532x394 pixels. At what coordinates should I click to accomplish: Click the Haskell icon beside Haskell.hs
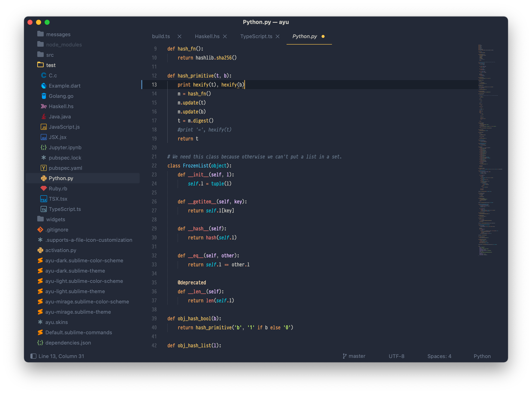pos(44,106)
